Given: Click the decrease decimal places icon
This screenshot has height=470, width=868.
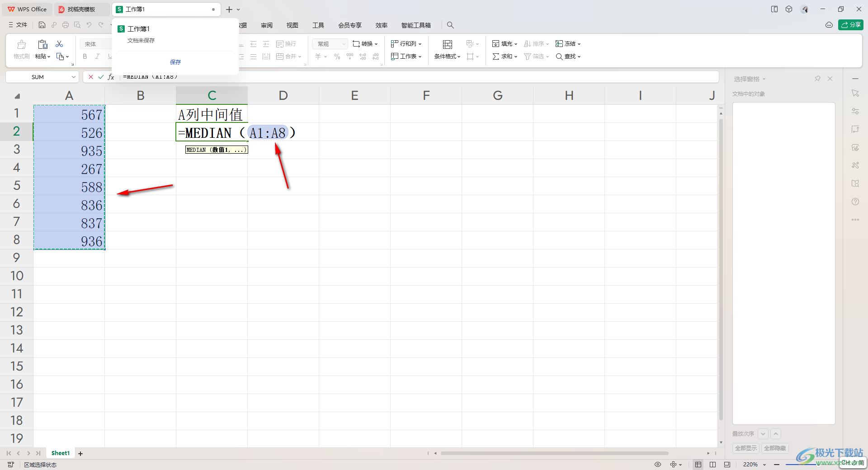Looking at the screenshot, I should [375, 56].
